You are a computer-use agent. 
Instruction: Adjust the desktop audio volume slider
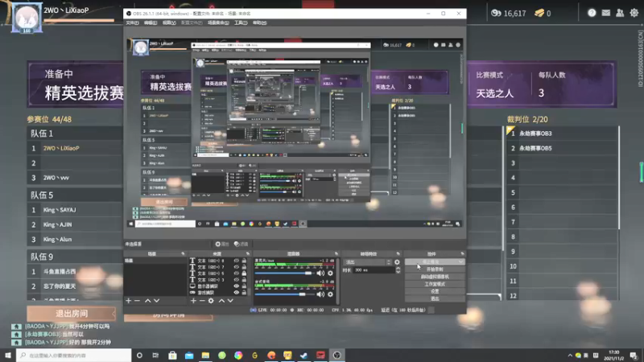283,294
